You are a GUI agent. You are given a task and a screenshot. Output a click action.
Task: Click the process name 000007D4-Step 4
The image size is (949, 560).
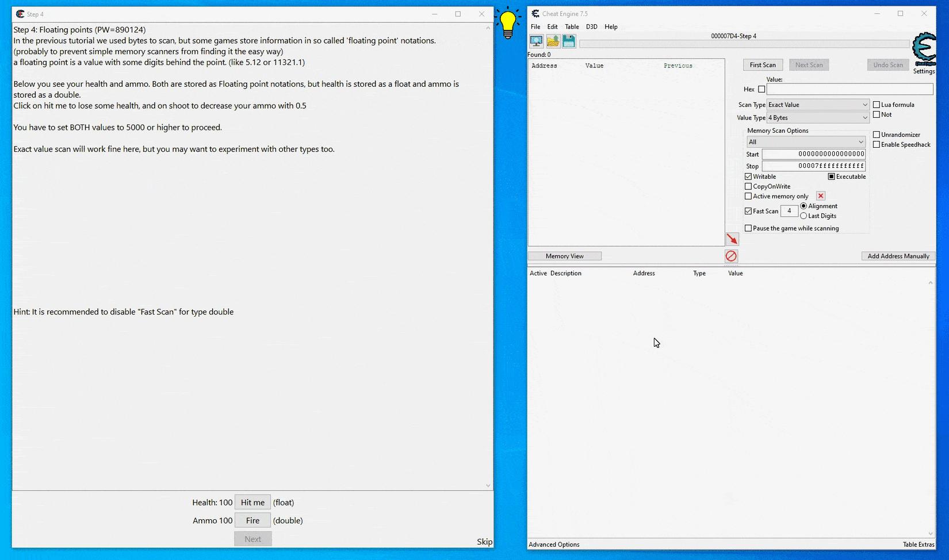coord(733,36)
